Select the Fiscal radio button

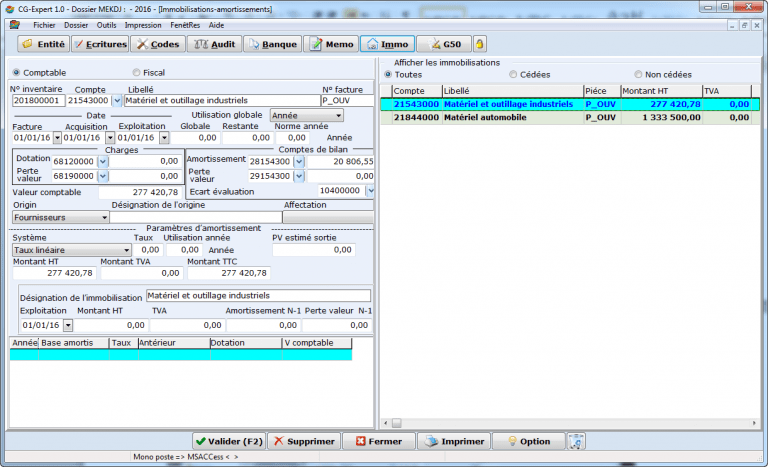pyautogui.click(x=136, y=73)
